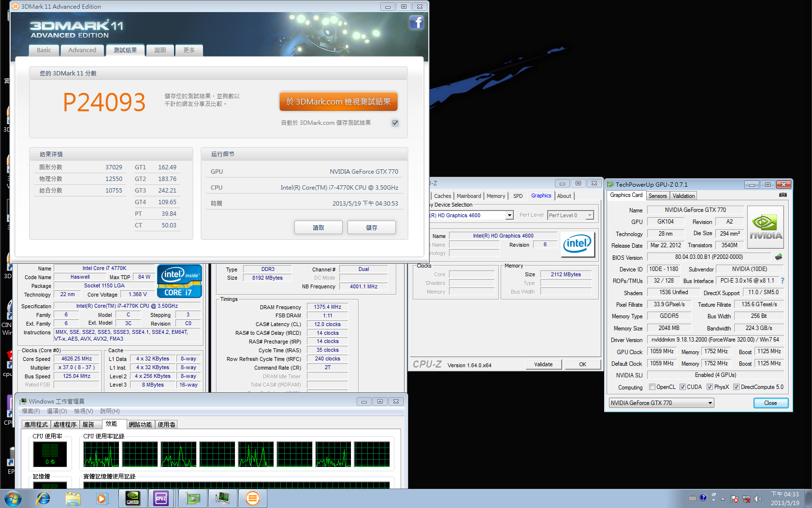This screenshot has height=508, width=812.
Task: Open 處理程序 tab in Task Manager
Action: click(65, 424)
